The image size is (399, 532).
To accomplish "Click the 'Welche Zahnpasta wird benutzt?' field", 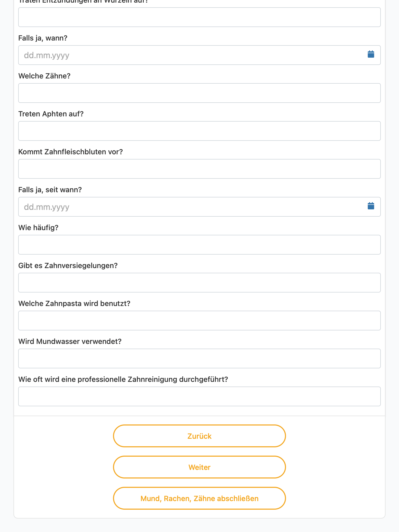I will [199, 321].
